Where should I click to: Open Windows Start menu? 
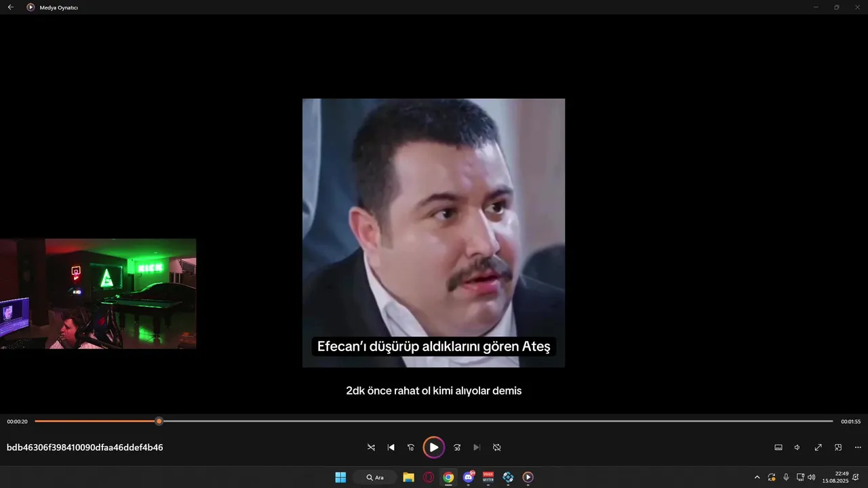click(x=340, y=477)
